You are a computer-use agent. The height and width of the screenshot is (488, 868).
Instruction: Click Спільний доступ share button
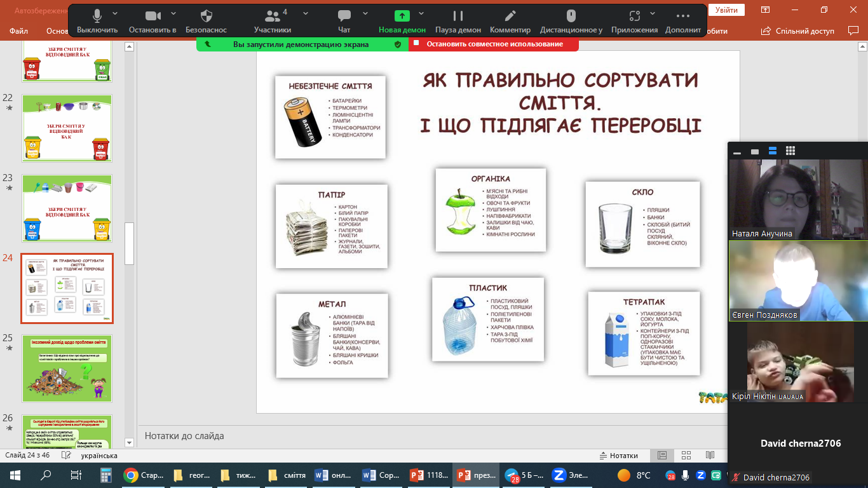(x=799, y=30)
